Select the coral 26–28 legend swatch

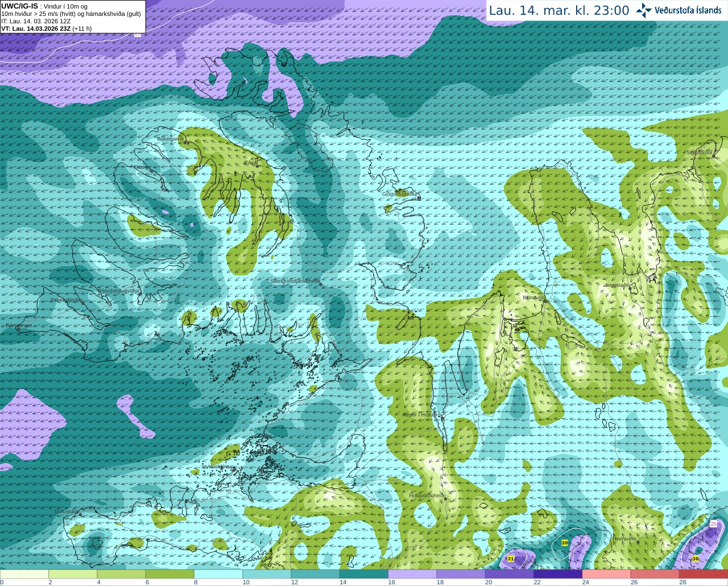click(655, 574)
